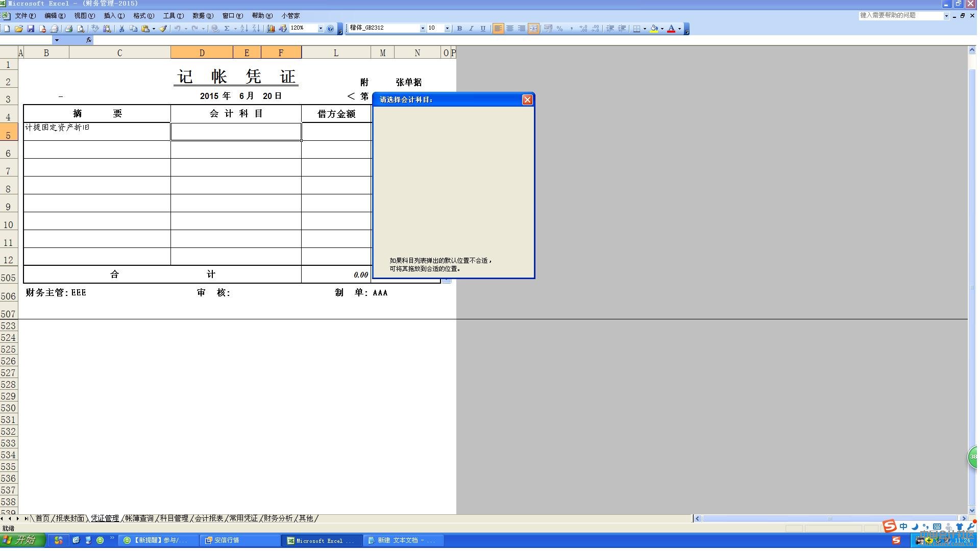
Task: Switch to the 科目管理 sheet tab
Action: point(174,518)
